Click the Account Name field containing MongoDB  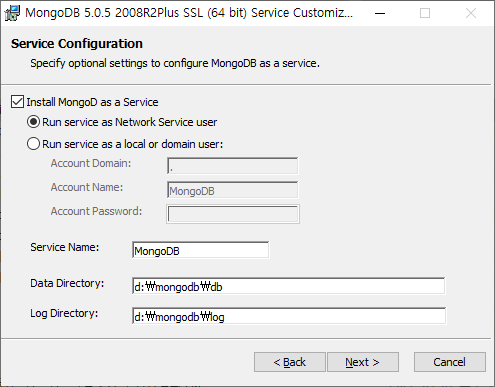click(x=232, y=190)
